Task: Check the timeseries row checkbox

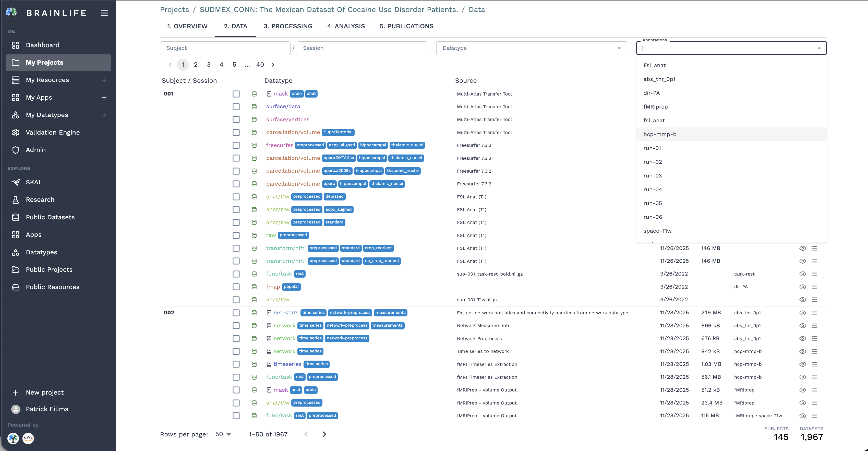Action: pyautogui.click(x=236, y=364)
